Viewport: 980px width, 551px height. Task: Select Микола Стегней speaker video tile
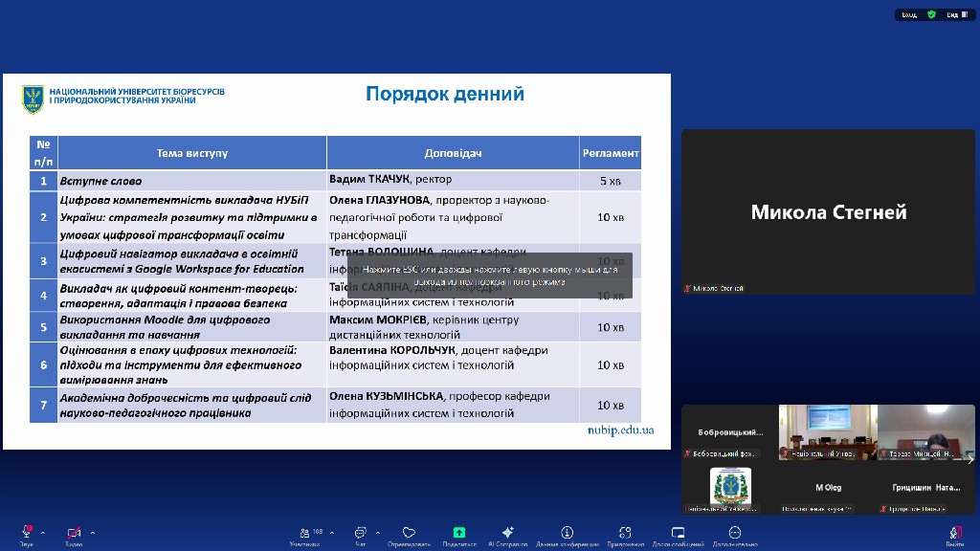click(828, 211)
